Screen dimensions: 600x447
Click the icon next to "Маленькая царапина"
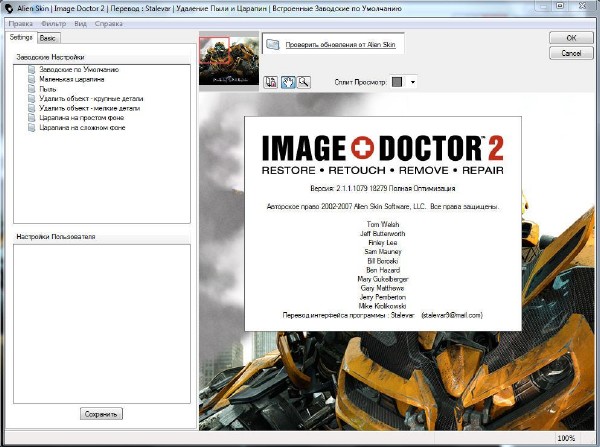pyautogui.click(x=33, y=79)
